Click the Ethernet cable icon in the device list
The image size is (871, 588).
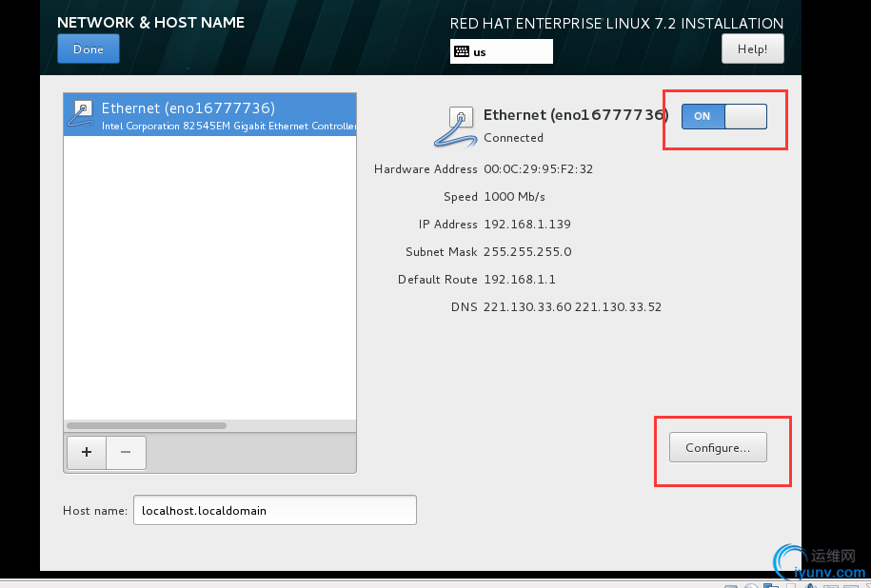tap(81, 114)
